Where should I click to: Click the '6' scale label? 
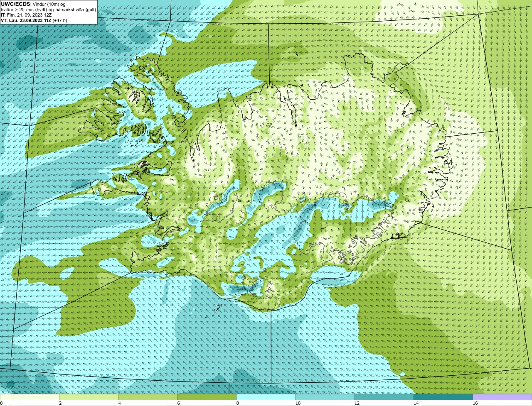(178, 403)
